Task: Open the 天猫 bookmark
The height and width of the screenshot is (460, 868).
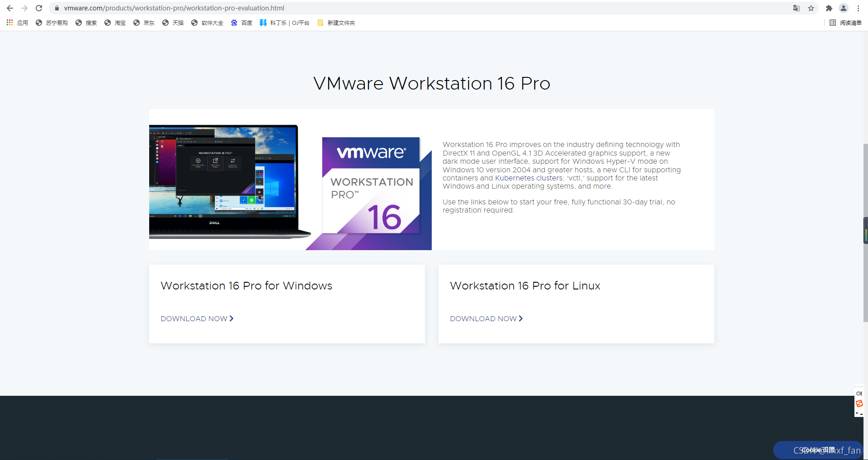Action: pyautogui.click(x=173, y=23)
